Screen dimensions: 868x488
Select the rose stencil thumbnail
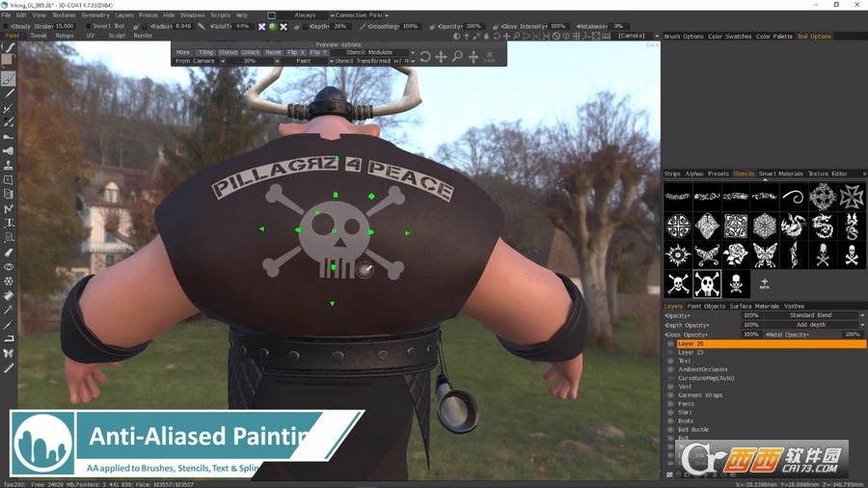(736, 255)
